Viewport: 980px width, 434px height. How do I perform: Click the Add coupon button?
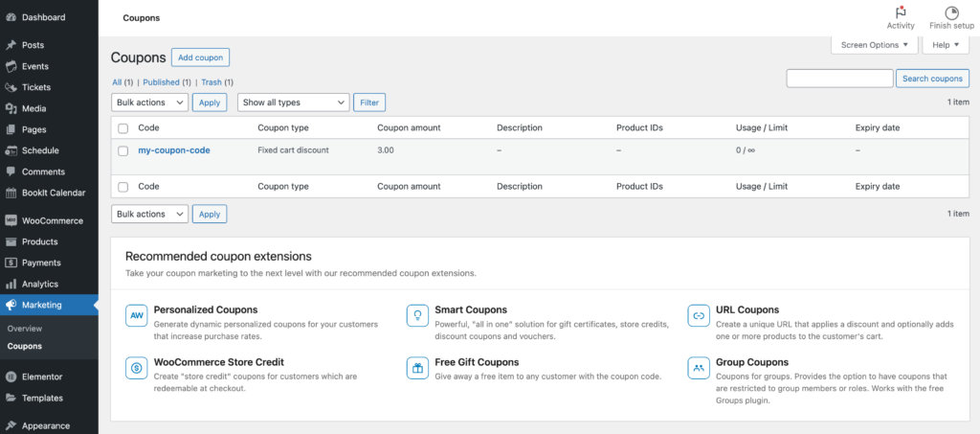[201, 57]
